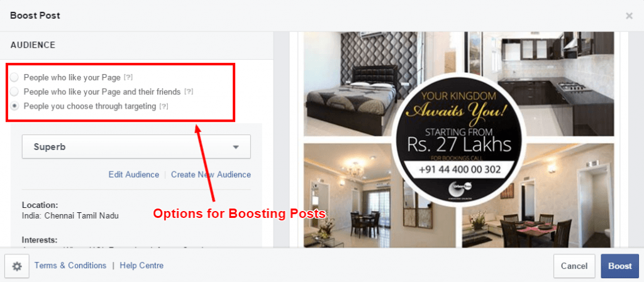Select People you choose through targeting
This screenshot has height=282, width=644.
tap(14, 106)
